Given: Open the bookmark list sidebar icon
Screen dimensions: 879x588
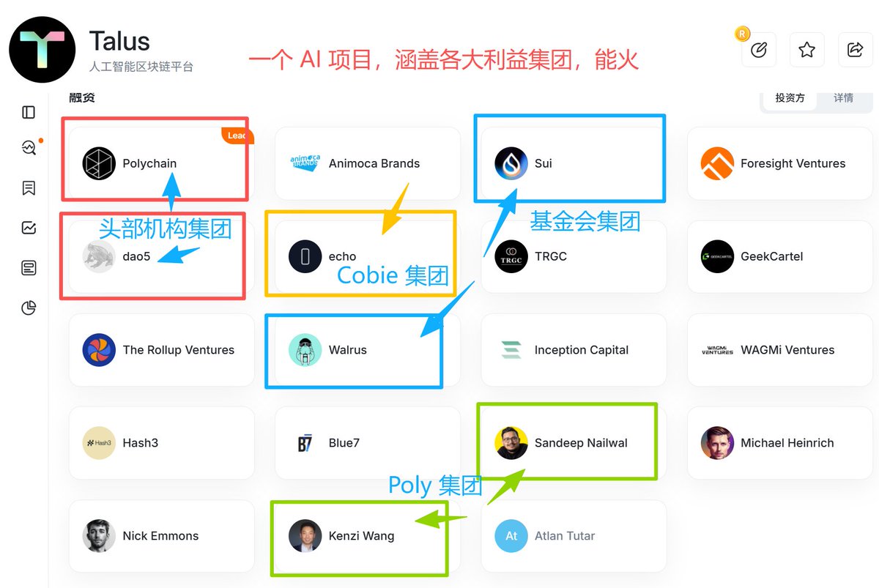Looking at the screenshot, I should click(x=29, y=188).
